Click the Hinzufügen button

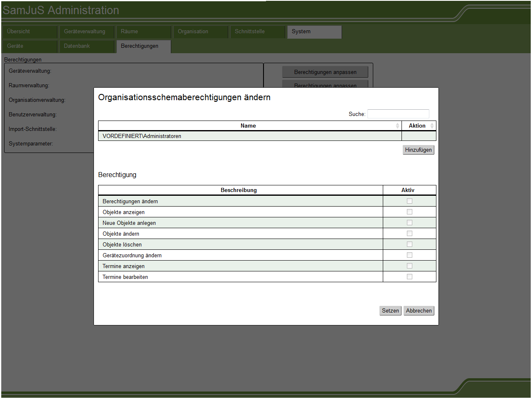[x=418, y=150]
